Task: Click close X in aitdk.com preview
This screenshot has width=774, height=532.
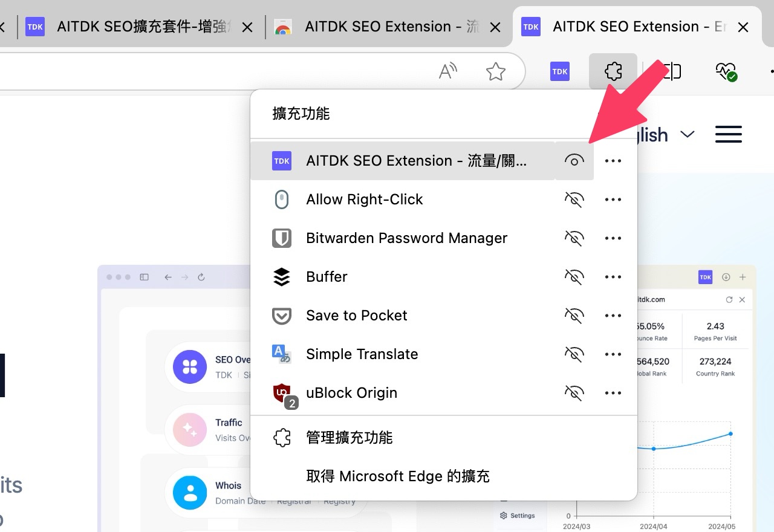Action: (742, 299)
